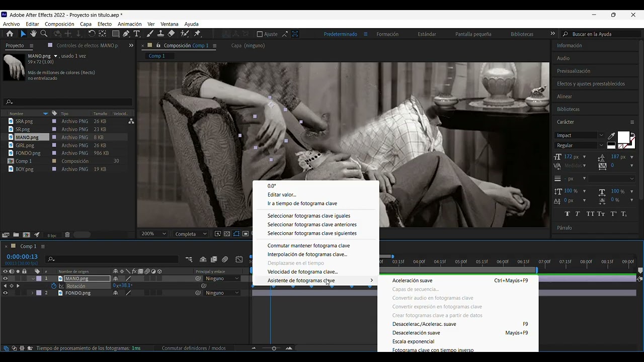Delete selected project item with trash icon
Screen dimensions: 644x362
point(67,234)
